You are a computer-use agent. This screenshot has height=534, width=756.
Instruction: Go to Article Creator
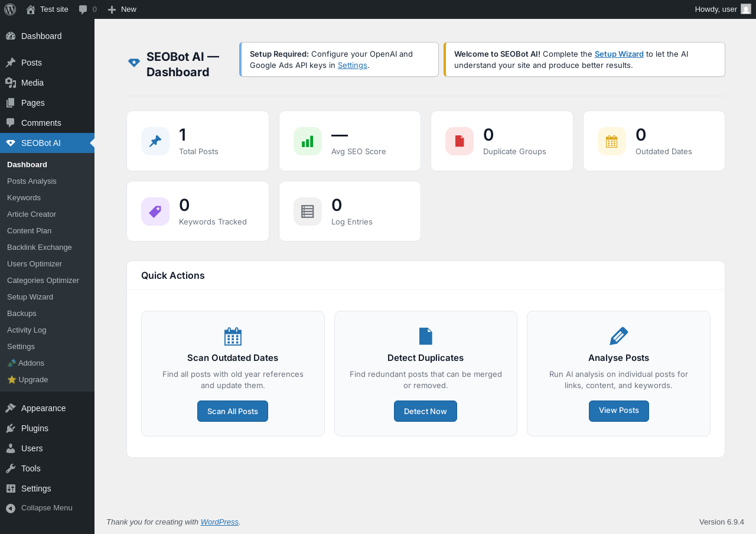(x=31, y=214)
